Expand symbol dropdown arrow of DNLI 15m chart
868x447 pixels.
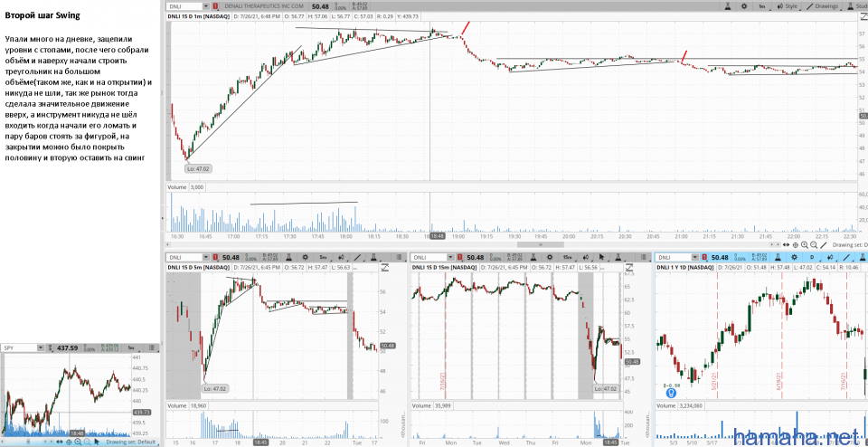(450, 257)
